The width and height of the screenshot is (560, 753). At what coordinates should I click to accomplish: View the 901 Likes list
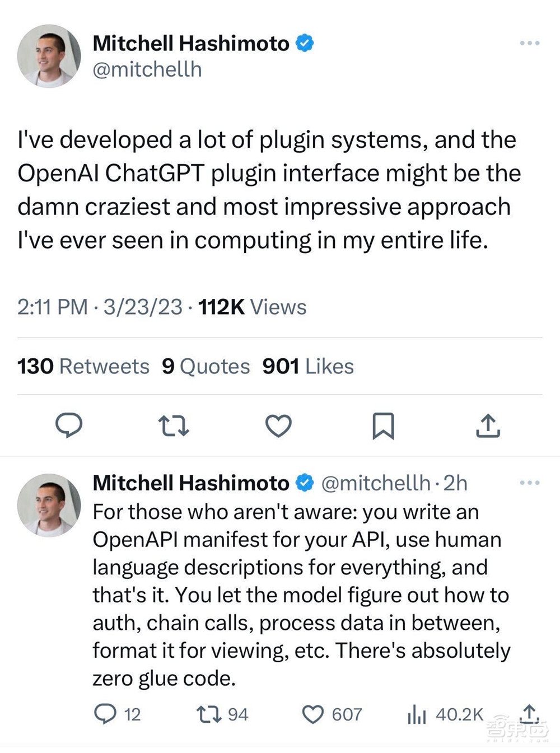308,366
